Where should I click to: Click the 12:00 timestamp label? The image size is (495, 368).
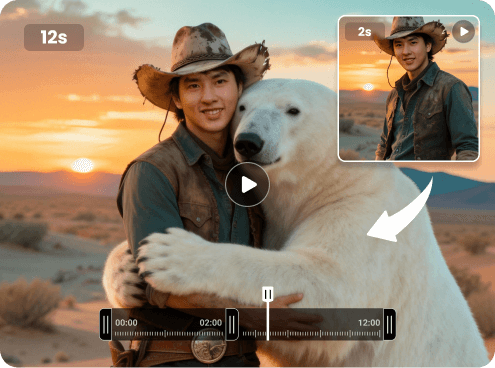click(x=369, y=323)
